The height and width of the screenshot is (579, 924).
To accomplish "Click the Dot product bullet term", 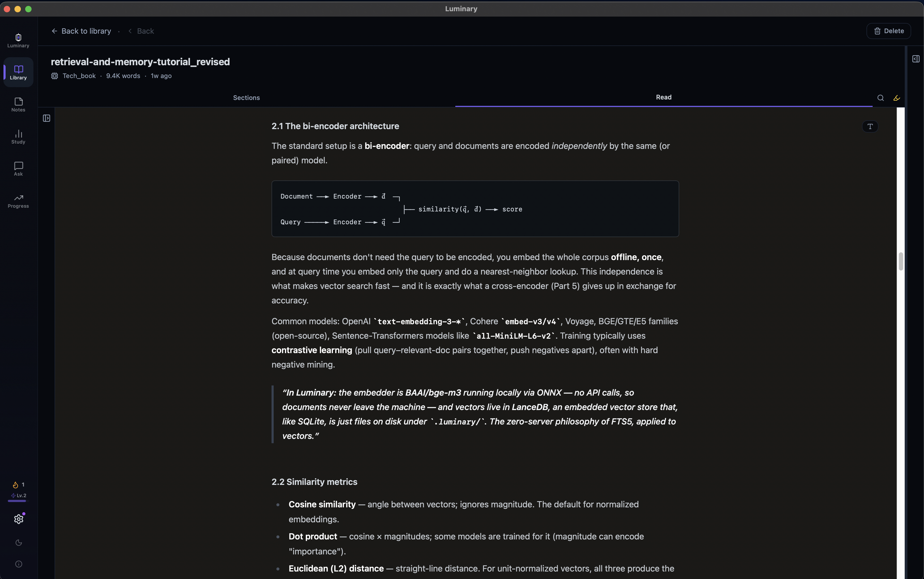I will click(313, 536).
